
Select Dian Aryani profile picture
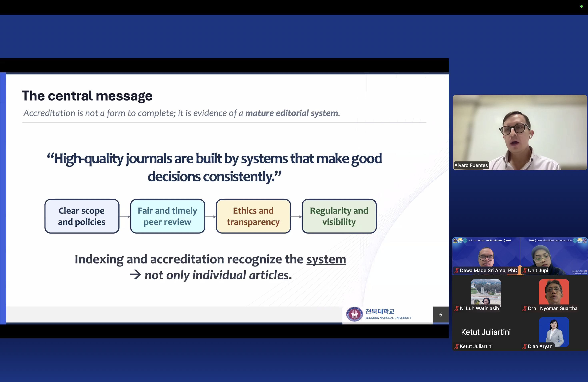[554, 332]
